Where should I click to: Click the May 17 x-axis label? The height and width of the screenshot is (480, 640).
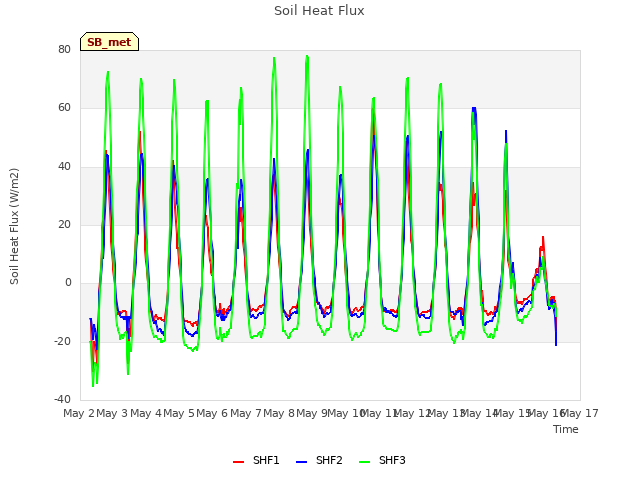coord(580,413)
